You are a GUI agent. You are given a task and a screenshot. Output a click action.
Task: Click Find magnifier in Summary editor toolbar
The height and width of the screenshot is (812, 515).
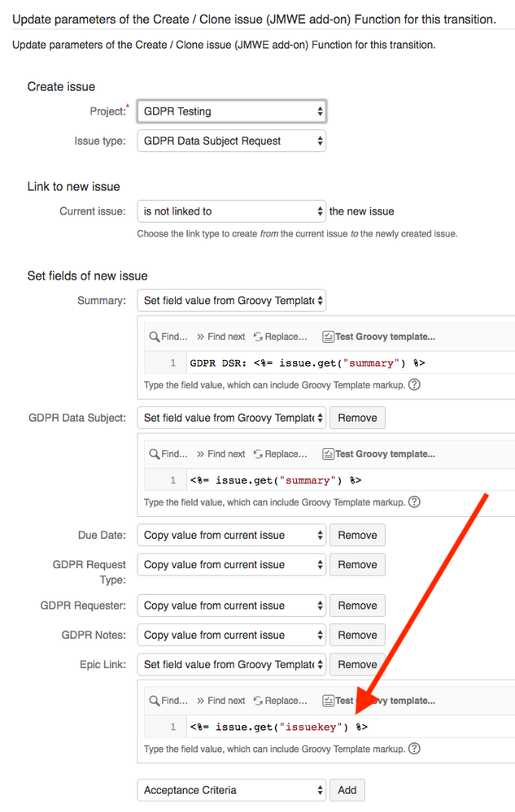(x=168, y=337)
